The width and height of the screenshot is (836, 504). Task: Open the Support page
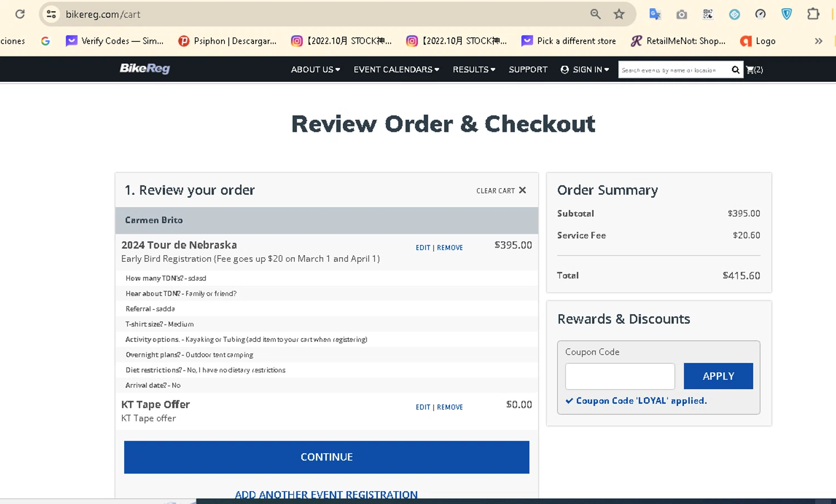coord(528,70)
